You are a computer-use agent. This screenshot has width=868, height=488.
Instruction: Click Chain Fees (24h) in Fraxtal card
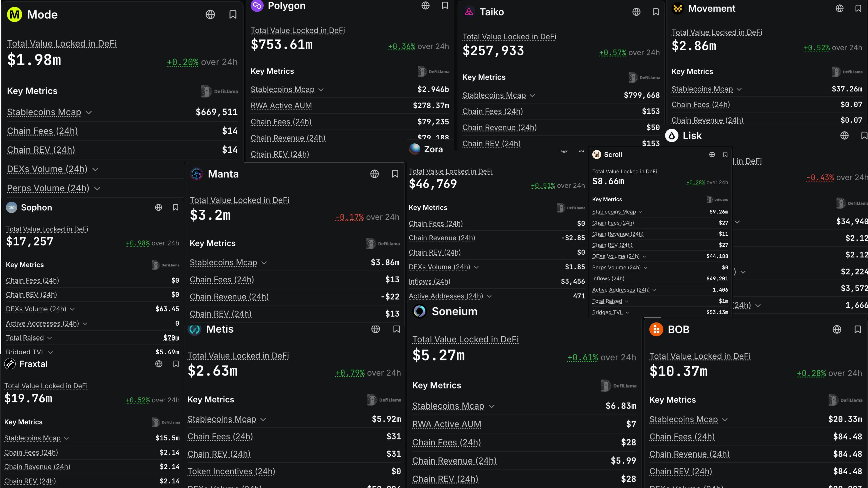pos(31,452)
